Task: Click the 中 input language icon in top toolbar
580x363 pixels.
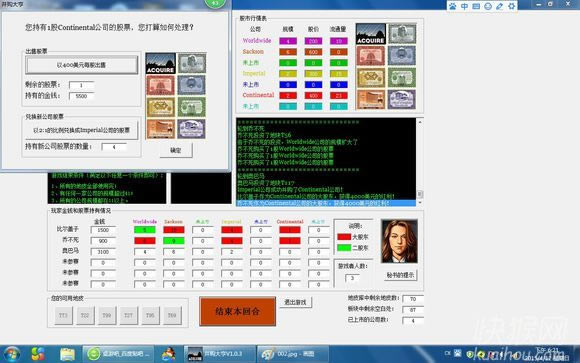Action: coord(464,6)
